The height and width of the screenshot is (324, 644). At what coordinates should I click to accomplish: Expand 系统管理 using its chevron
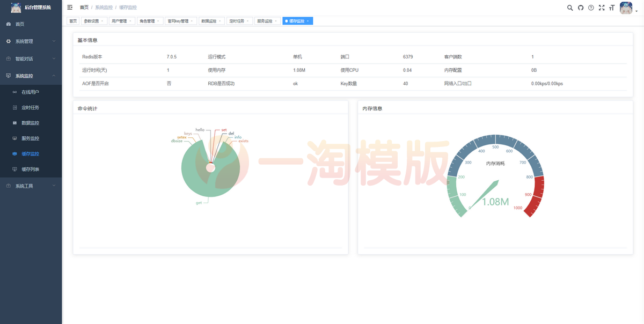point(54,41)
